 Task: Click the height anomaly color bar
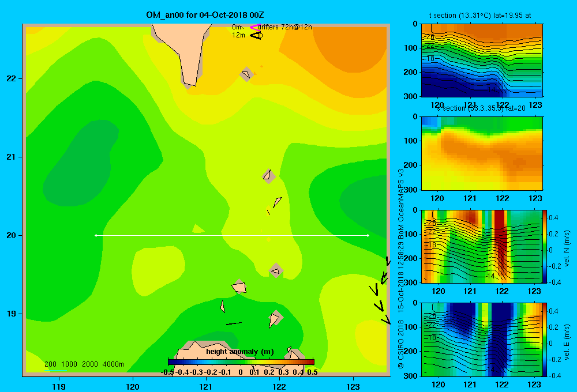click(241, 362)
